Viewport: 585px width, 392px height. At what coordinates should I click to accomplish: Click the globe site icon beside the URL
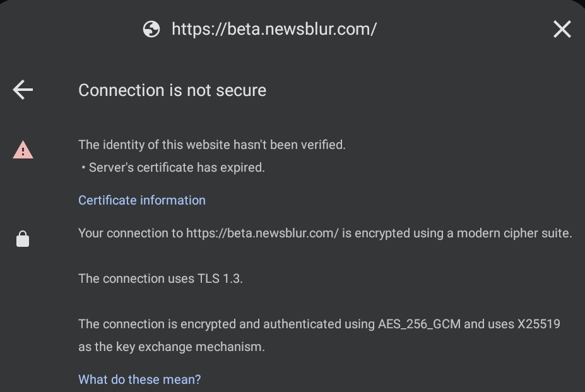(x=151, y=29)
